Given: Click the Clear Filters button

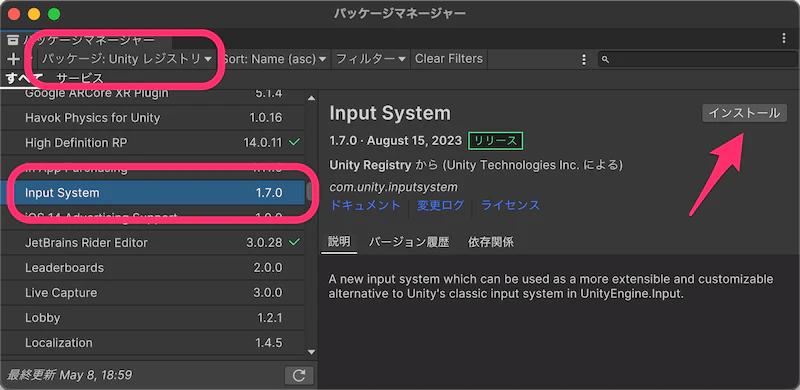Looking at the screenshot, I should [449, 59].
